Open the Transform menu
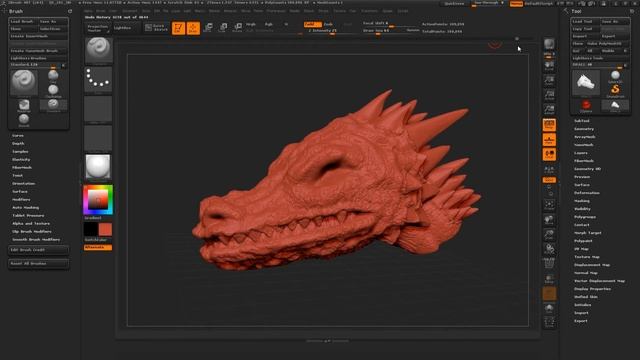640x360 pixels. point(369,11)
